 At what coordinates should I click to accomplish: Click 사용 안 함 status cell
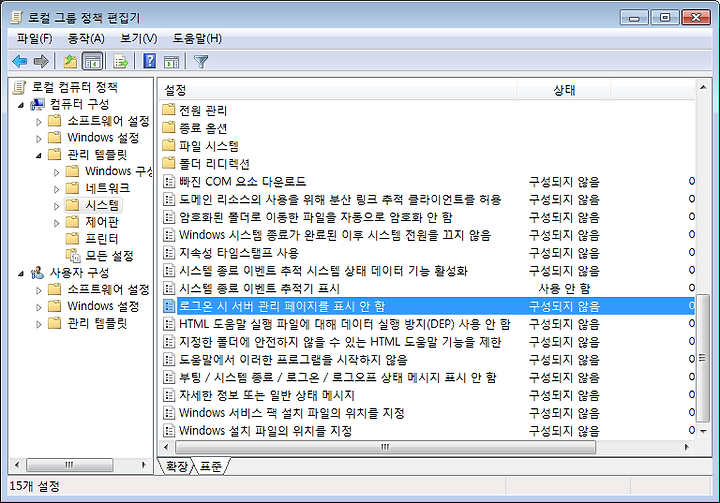pos(564,288)
